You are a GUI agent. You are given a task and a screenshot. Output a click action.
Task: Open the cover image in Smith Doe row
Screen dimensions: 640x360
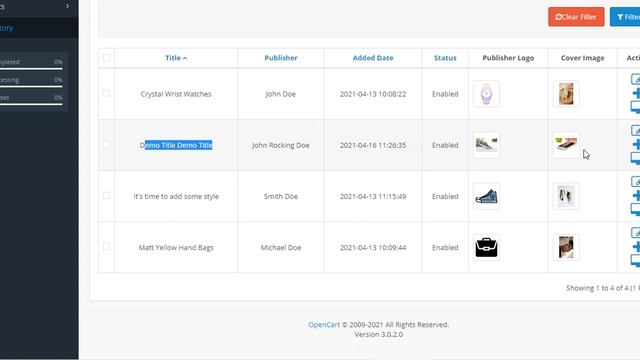[x=566, y=196]
